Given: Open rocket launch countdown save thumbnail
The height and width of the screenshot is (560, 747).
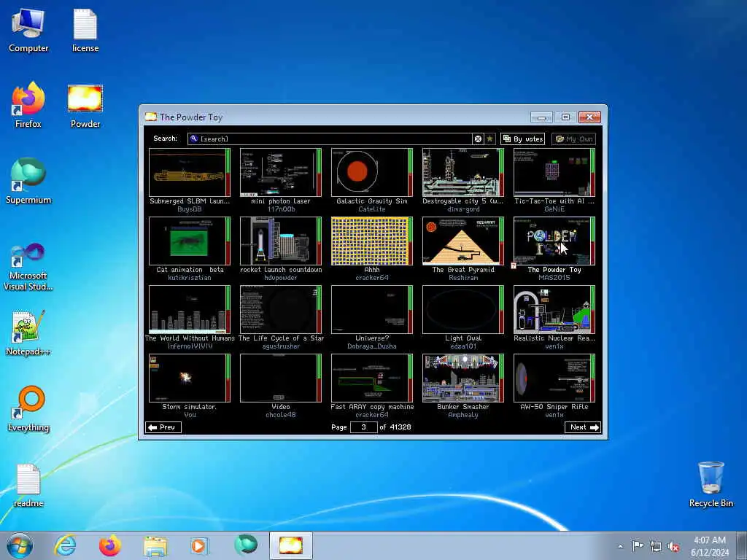Looking at the screenshot, I should tap(281, 241).
